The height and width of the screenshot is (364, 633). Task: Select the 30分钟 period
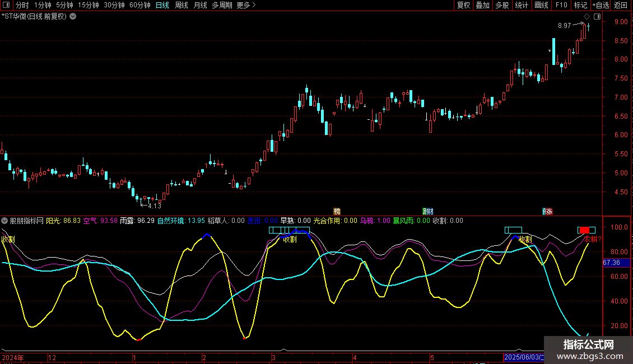(x=114, y=5)
